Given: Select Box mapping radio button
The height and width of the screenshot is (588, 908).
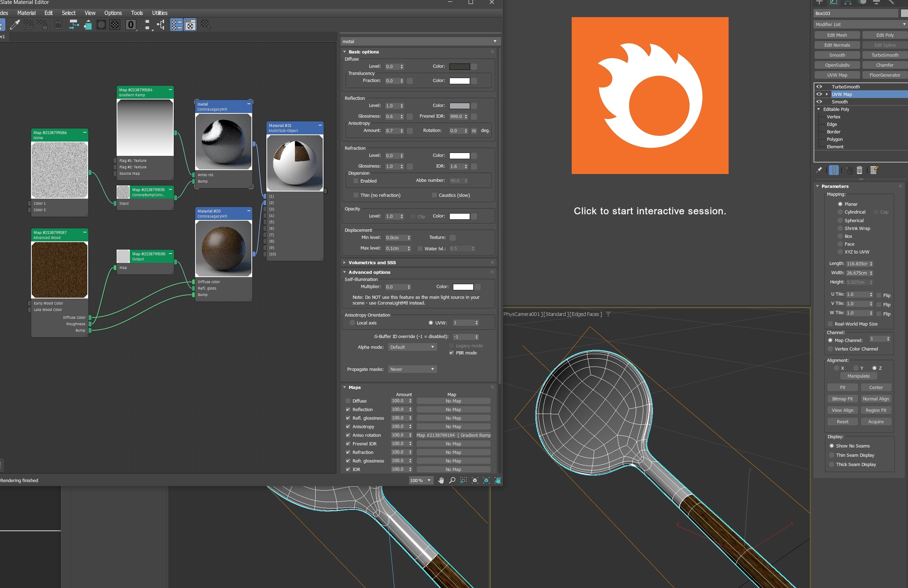Looking at the screenshot, I should click(x=840, y=236).
